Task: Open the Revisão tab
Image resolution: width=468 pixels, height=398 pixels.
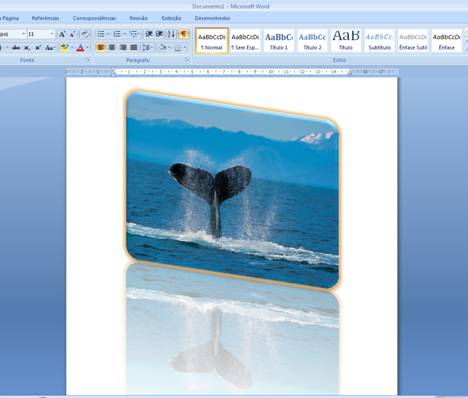Action: pos(138,18)
